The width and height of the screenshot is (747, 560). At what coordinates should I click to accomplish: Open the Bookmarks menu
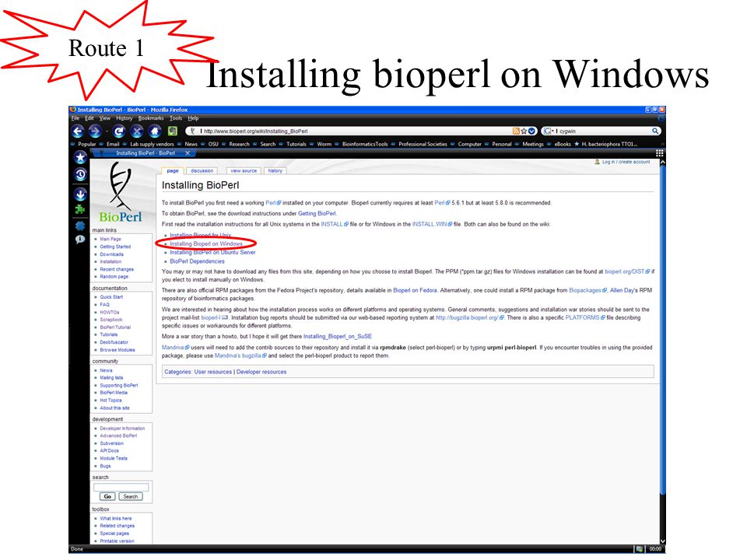150,118
